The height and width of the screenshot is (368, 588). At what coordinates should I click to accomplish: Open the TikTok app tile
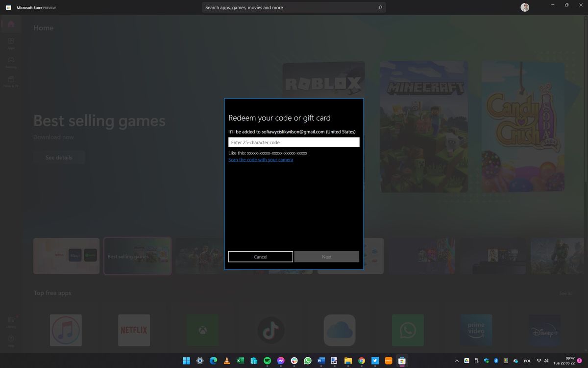pyautogui.click(x=271, y=330)
